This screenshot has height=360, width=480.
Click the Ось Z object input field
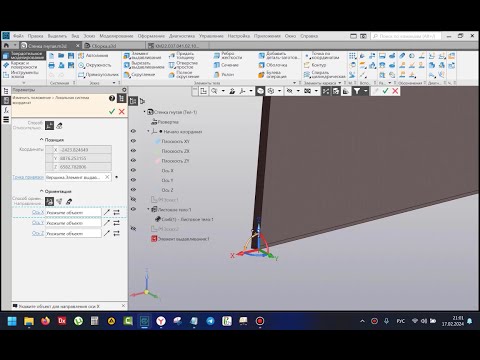[x=73, y=233]
